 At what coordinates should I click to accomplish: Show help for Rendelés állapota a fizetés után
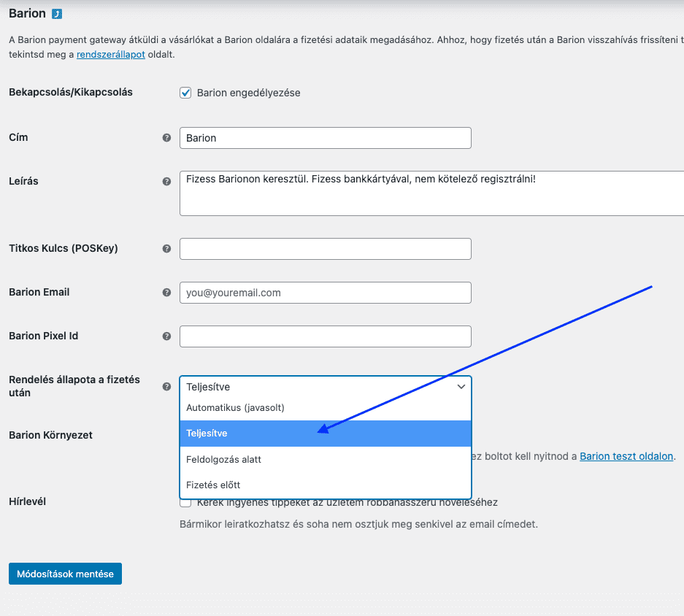[166, 387]
